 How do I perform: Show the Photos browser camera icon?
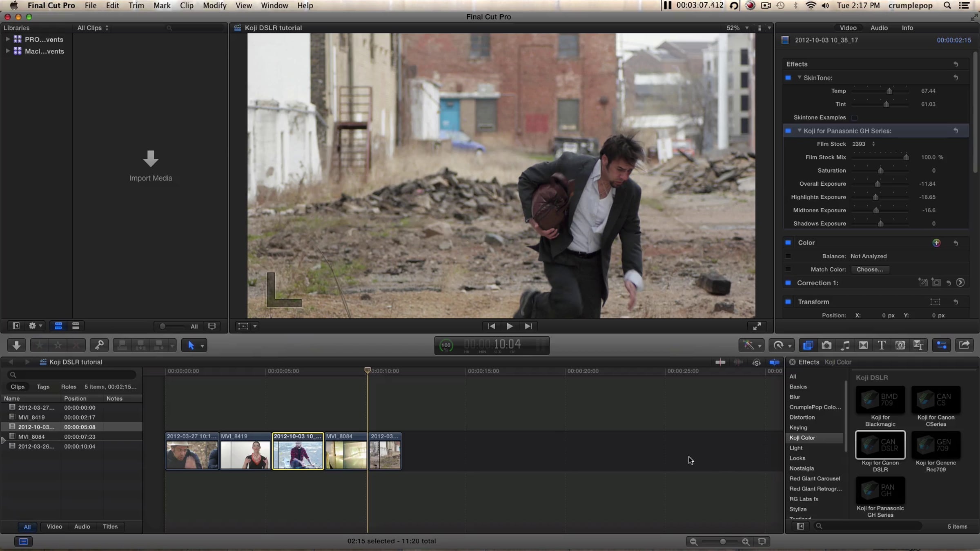pyautogui.click(x=826, y=345)
